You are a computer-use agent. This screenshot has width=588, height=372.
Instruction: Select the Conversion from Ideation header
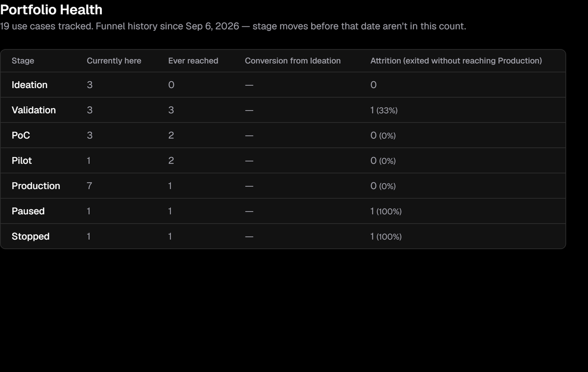pyautogui.click(x=293, y=61)
